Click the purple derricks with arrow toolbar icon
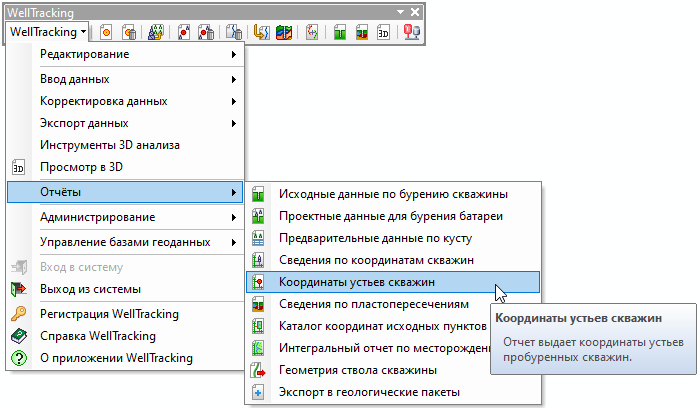700x408 pixels. (156, 32)
